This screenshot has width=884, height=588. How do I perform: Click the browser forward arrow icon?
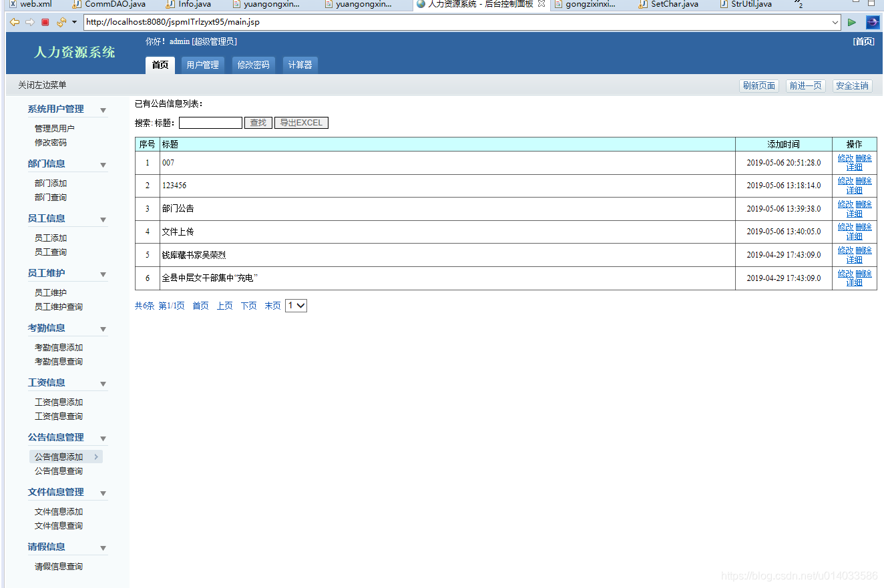click(30, 22)
